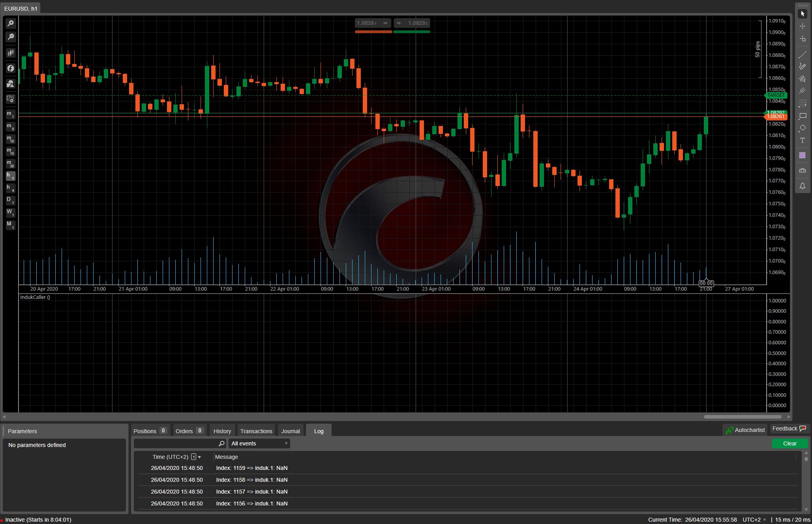Select the equidistant channel tool
This screenshot has height=524, width=812.
tap(803, 79)
